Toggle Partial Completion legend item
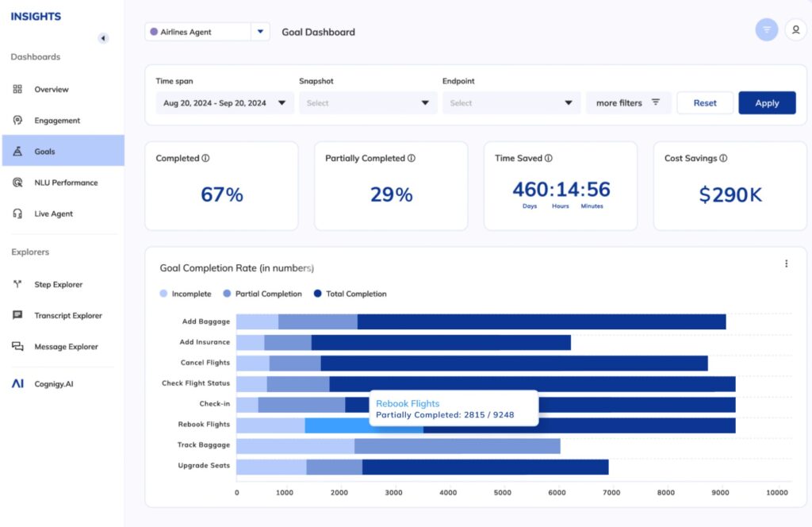The height and width of the screenshot is (527, 812). click(x=262, y=294)
